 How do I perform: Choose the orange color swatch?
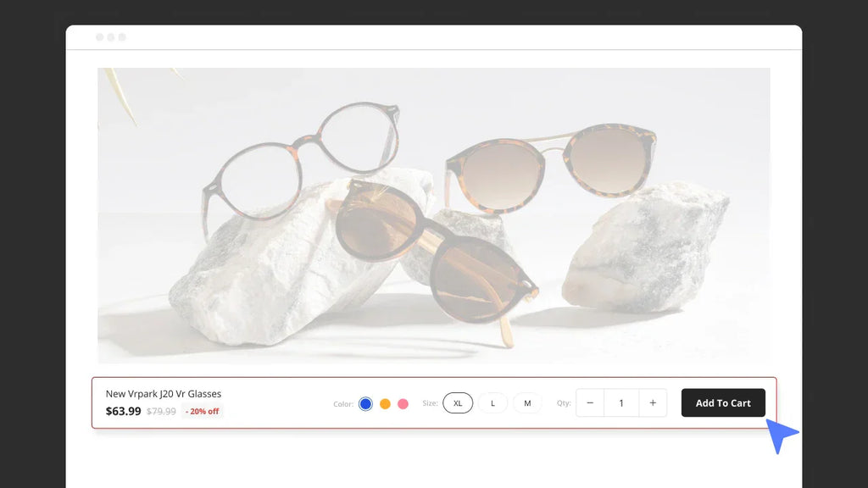[385, 404]
